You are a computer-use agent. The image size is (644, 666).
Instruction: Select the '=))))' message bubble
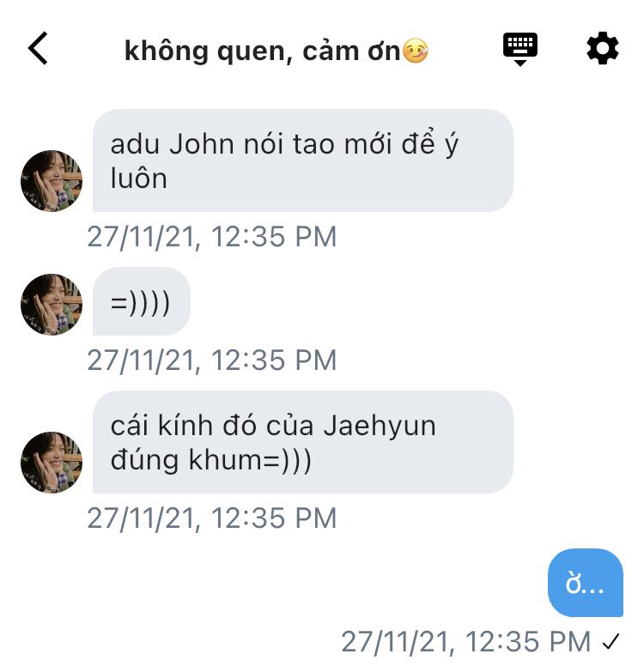tap(141, 301)
